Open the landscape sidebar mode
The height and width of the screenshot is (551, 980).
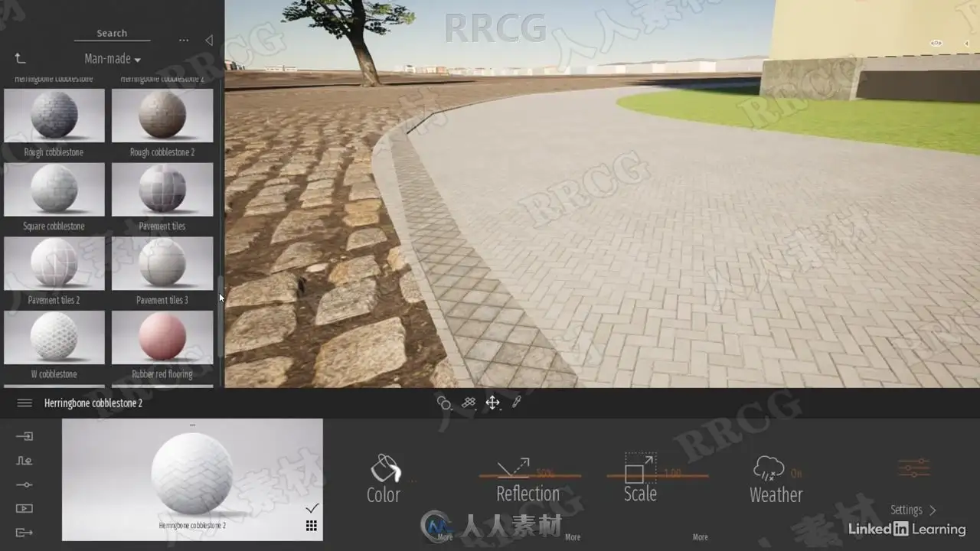point(24,461)
